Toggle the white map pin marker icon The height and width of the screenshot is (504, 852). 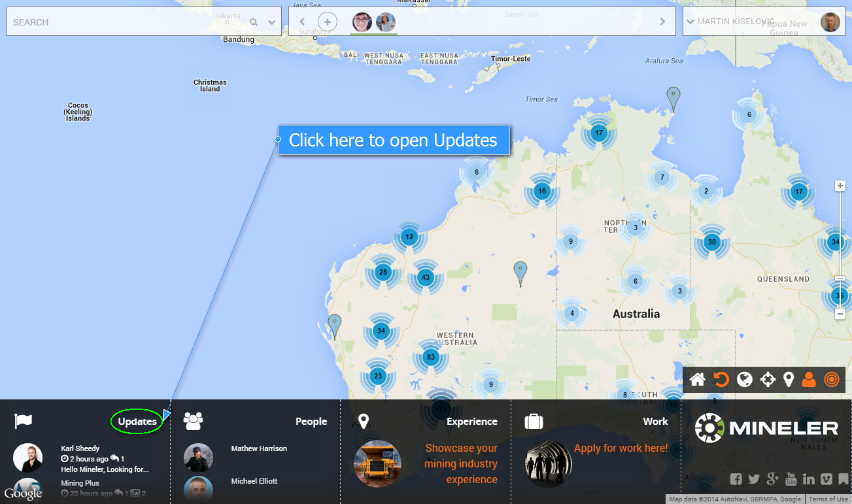pos(789,380)
